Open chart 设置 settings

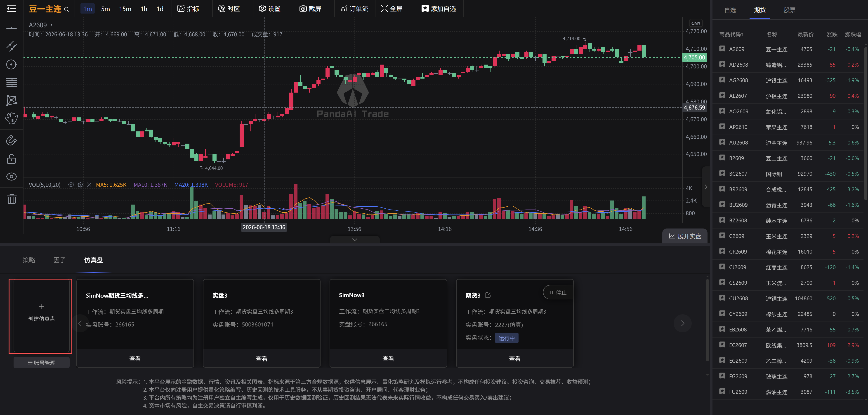[270, 9]
